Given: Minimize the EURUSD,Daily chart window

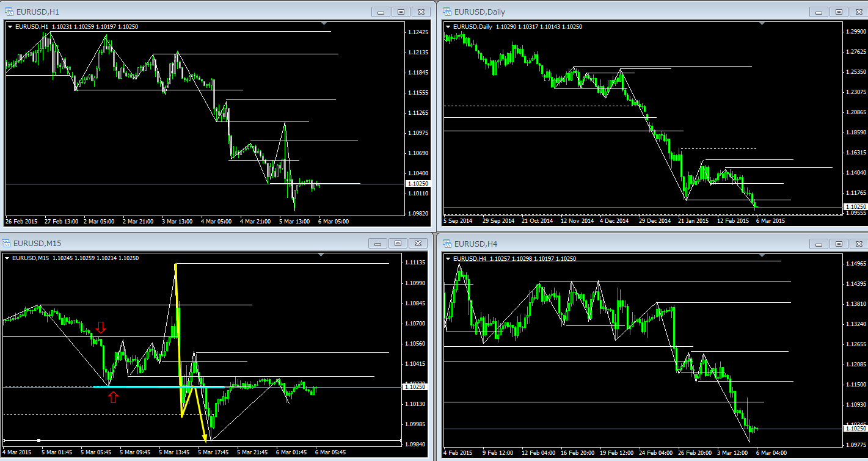Looking at the screenshot, I should click(819, 12).
